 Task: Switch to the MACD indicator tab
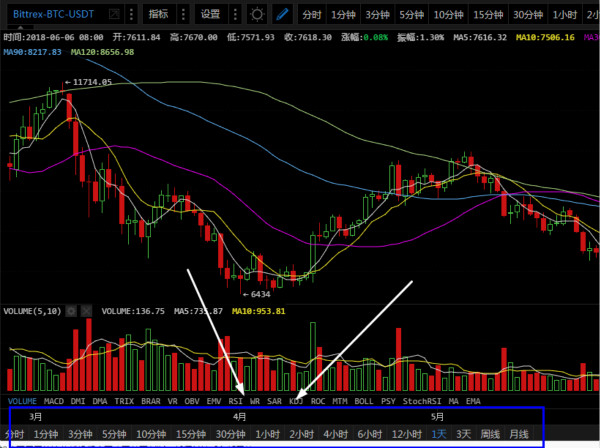pos(52,401)
